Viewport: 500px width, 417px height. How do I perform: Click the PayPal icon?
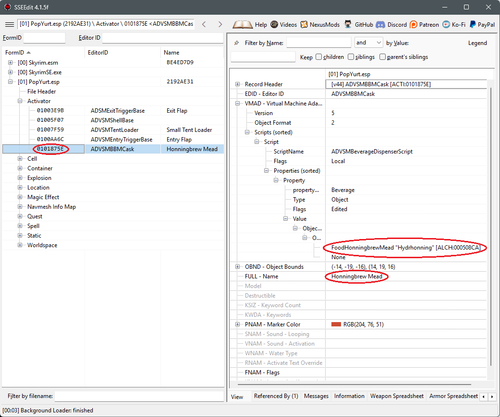tap(473, 24)
